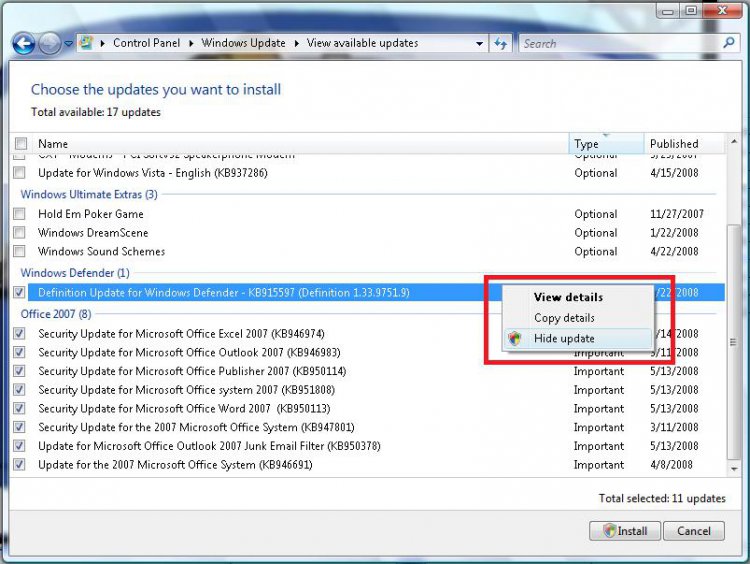Image resolution: width=750 pixels, height=564 pixels.
Task: Click the 11/27/2007 published date
Action: tap(677, 214)
